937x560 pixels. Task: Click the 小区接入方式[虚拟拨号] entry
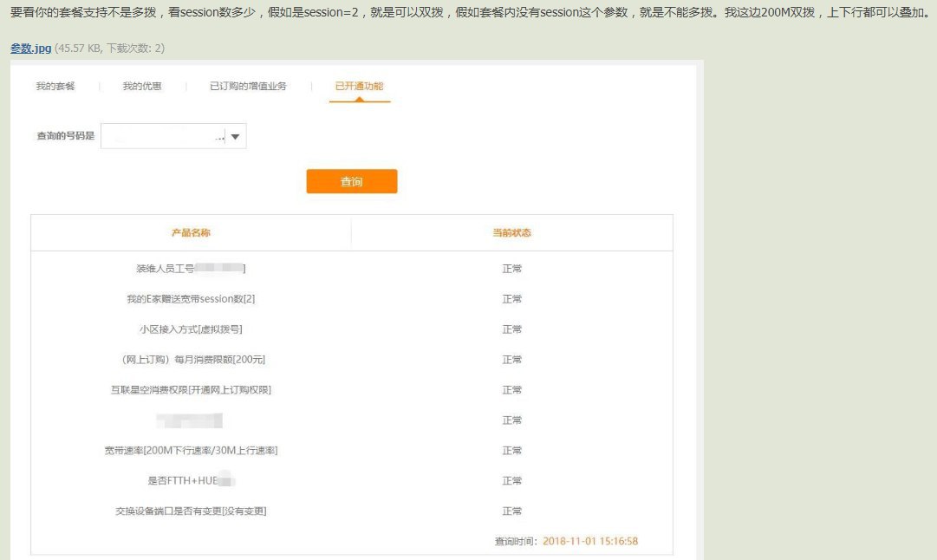191,329
